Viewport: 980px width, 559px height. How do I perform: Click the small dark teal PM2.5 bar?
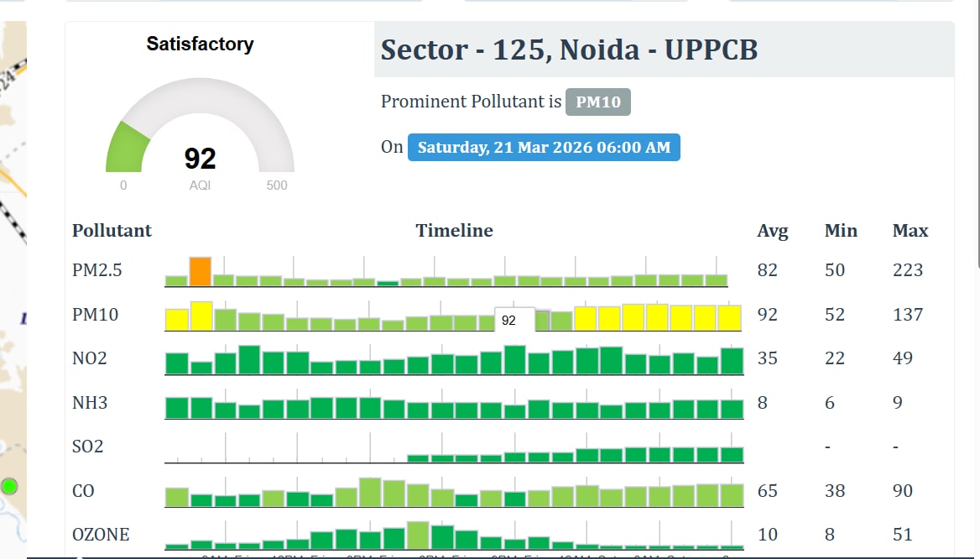point(388,284)
